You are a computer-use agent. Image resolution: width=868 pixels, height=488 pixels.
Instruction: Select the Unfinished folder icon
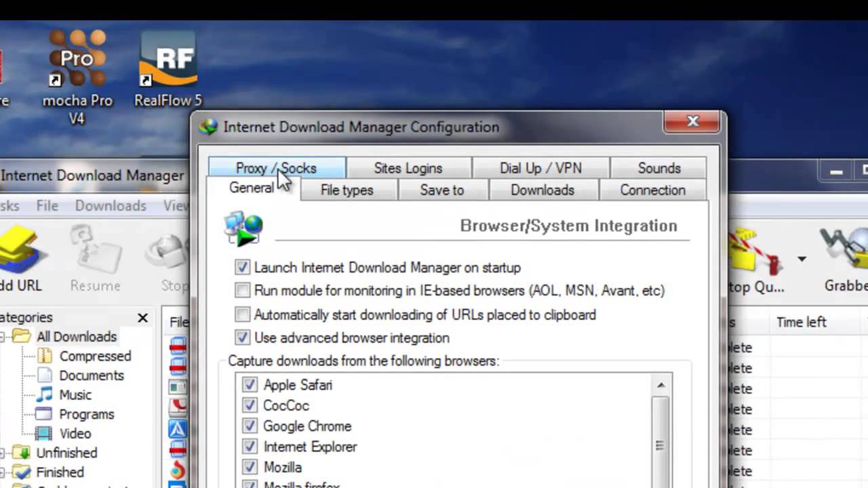[x=23, y=453]
